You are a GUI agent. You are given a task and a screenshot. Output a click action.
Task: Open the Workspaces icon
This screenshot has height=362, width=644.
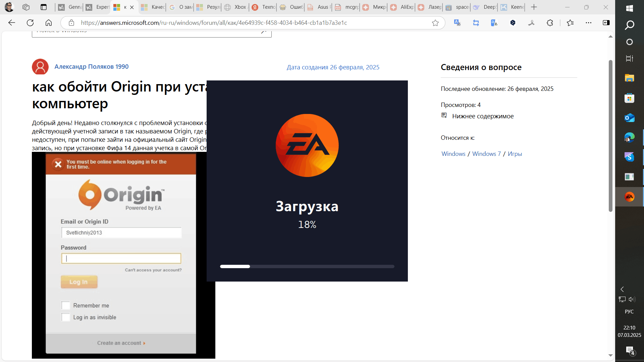26,7
